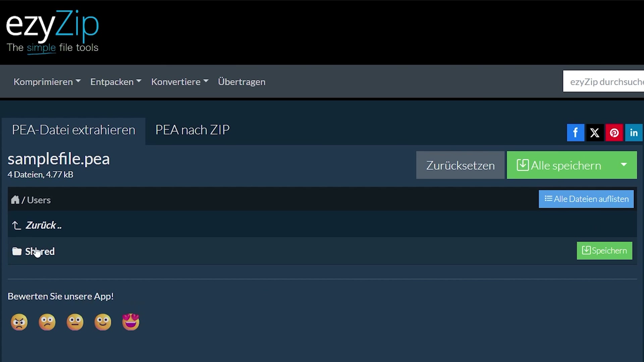This screenshot has height=362, width=644.
Task: Click the Zurücksetzen button
Action: [460, 165]
